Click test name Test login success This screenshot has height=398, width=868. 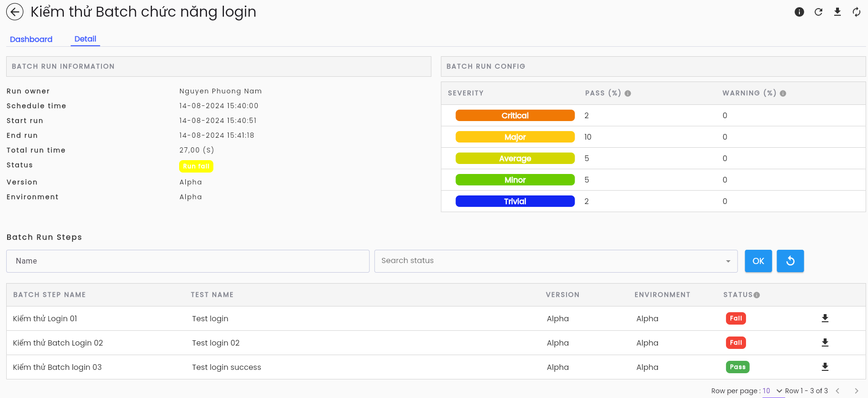(226, 367)
